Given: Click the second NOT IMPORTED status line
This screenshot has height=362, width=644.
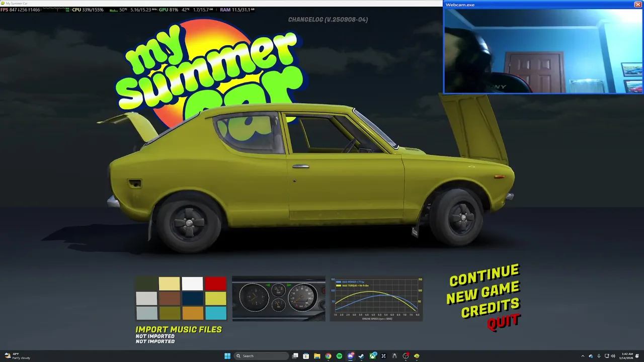Looking at the screenshot, I should (155, 341).
